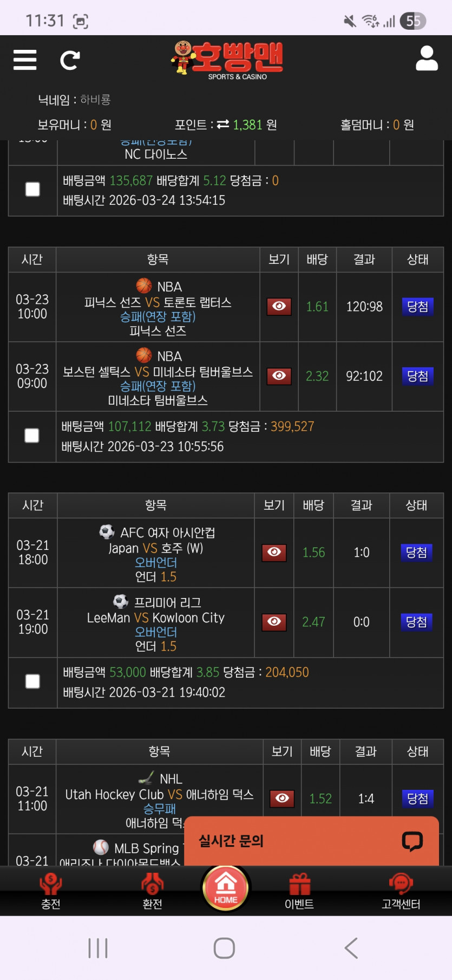This screenshot has width=452, height=980.
Task: View details of Boston Celtics vs Minnesota game
Action: click(x=279, y=376)
